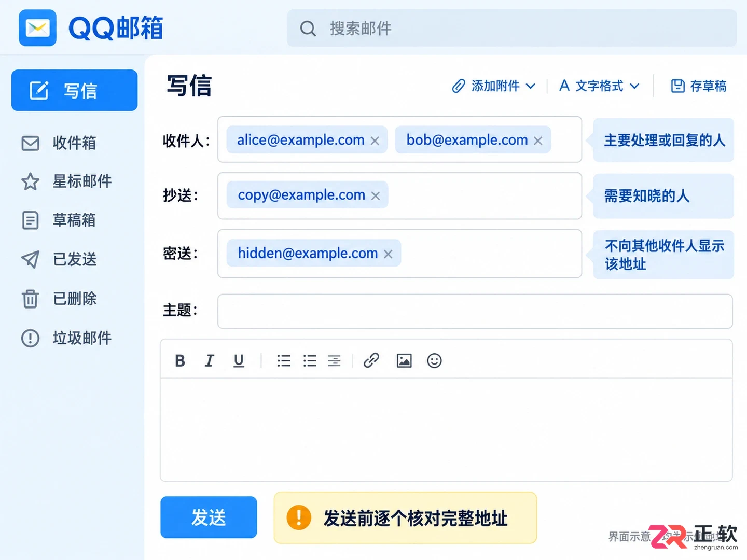Show the 垃圾邮件 spam folder
The image size is (747, 560).
pos(66,338)
